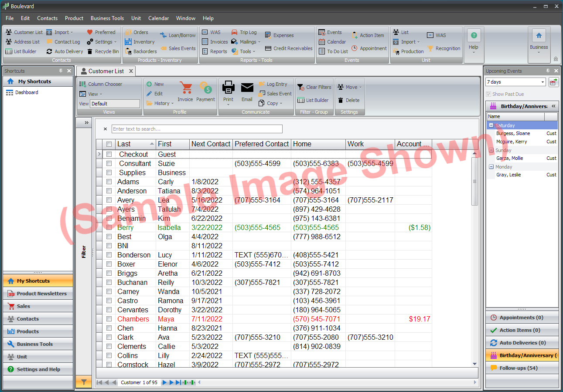
Task: Collapse the Saturday group in Birthday panel
Action: click(491, 125)
